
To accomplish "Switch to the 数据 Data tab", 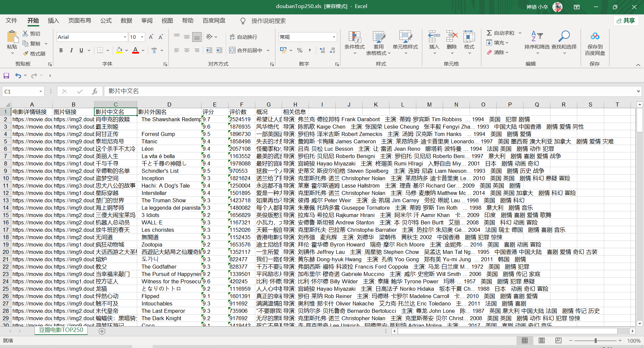I will pos(126,20).
